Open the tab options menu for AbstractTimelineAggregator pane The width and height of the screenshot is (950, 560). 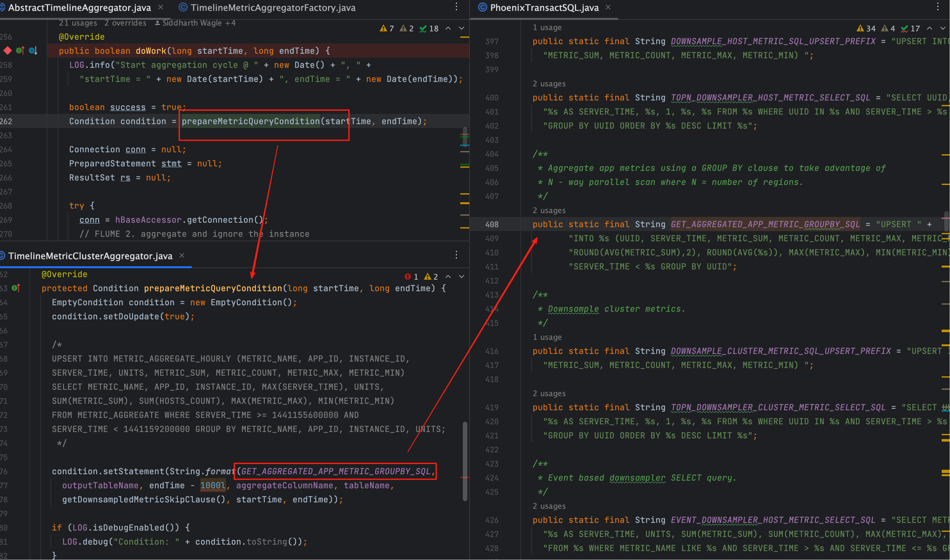tap(456, 7)
